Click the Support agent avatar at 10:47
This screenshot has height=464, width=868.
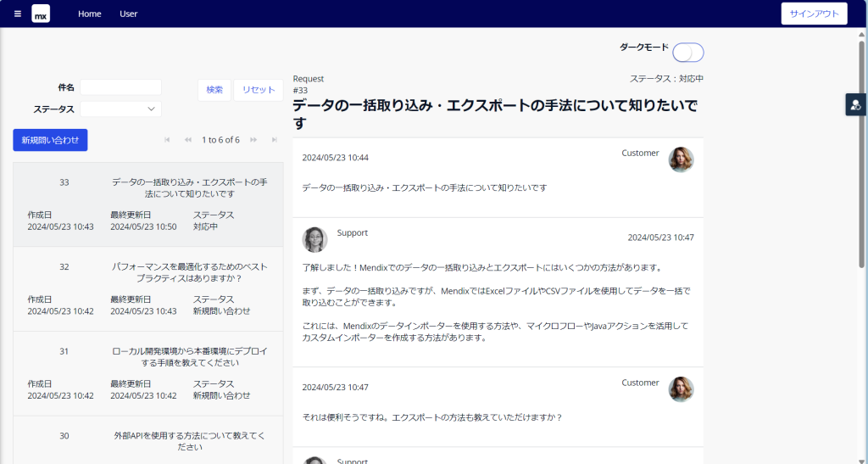tap(314, 239)
